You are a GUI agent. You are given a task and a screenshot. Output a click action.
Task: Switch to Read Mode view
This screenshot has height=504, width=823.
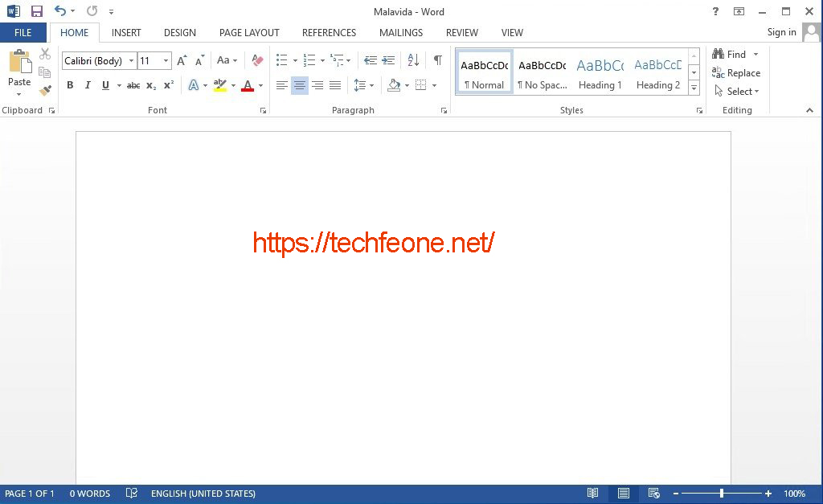point(592,494)
